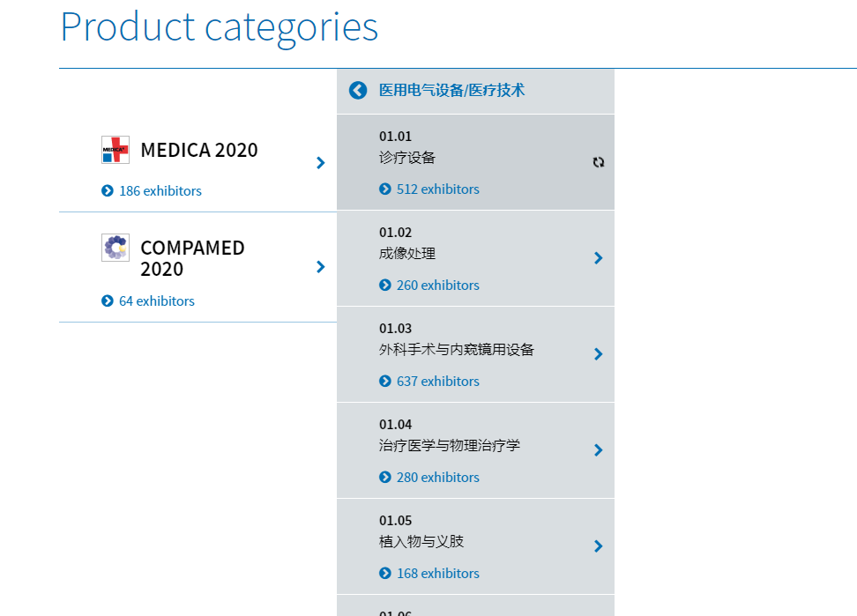Expand COMPAMED 2020 with its chevron
This screenshot has height=616, width=857.
coord(321,267)
